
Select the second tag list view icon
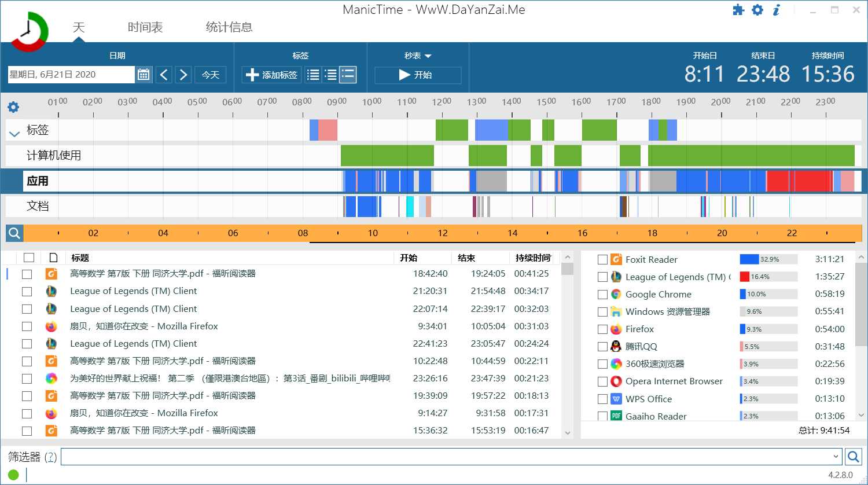pos(330,75)
